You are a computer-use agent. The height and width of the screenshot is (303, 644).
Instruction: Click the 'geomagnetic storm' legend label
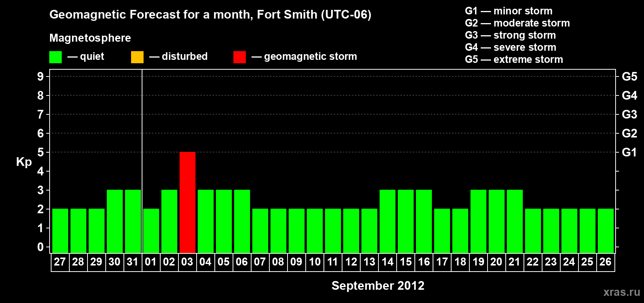click(310, 56)
